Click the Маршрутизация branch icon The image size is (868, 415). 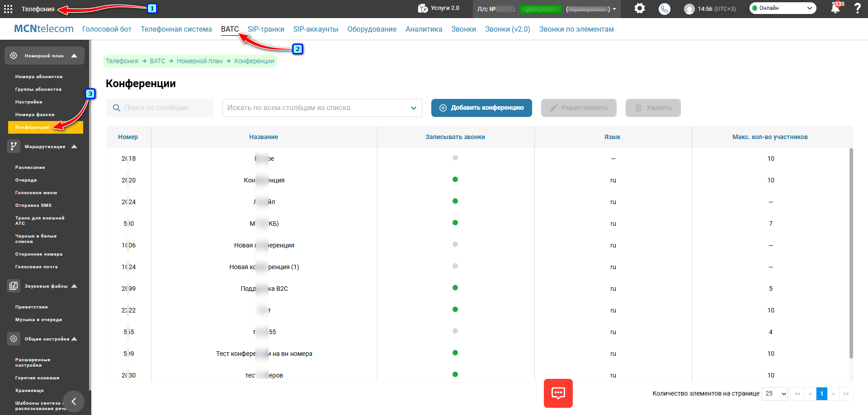[x=14, y=146]
